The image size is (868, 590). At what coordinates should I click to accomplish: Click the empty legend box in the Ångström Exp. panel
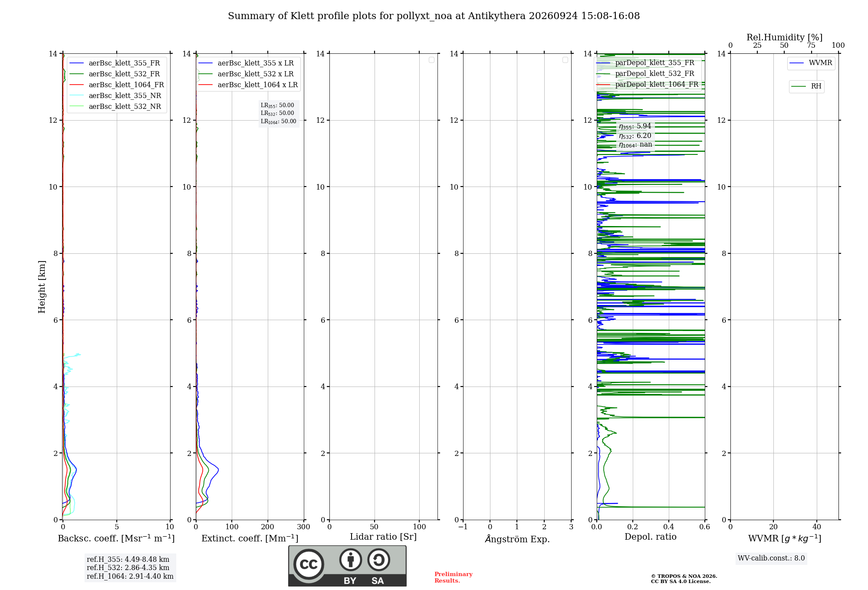565,60
